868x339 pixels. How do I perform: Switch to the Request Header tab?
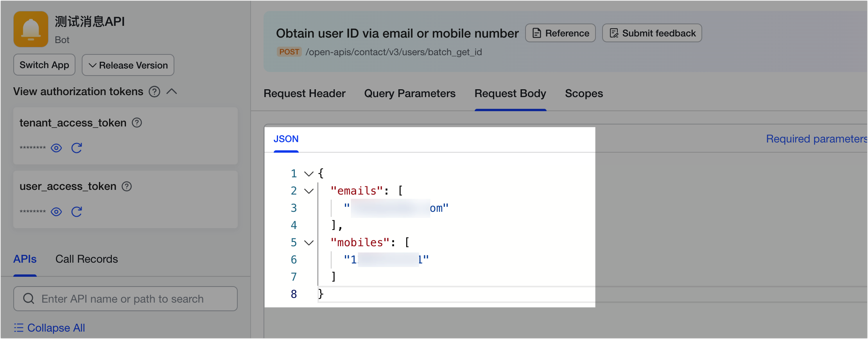(305, 94)
